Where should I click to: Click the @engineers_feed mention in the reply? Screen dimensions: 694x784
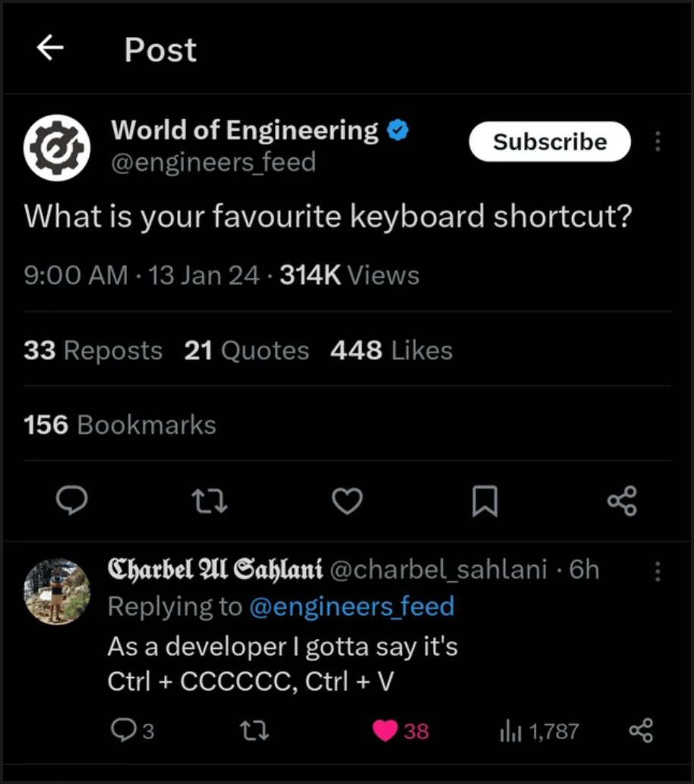tap(352, 606)
